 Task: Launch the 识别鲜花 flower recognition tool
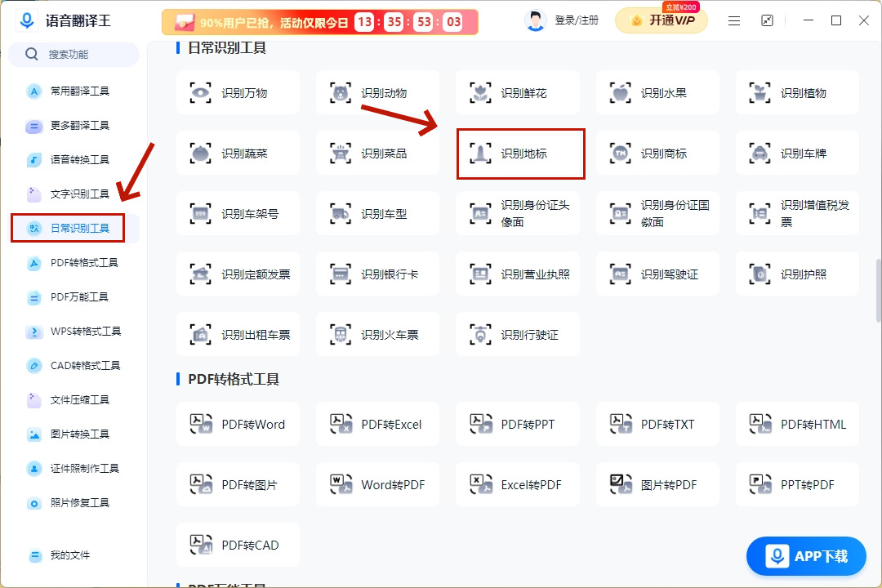tap(518, 93)
